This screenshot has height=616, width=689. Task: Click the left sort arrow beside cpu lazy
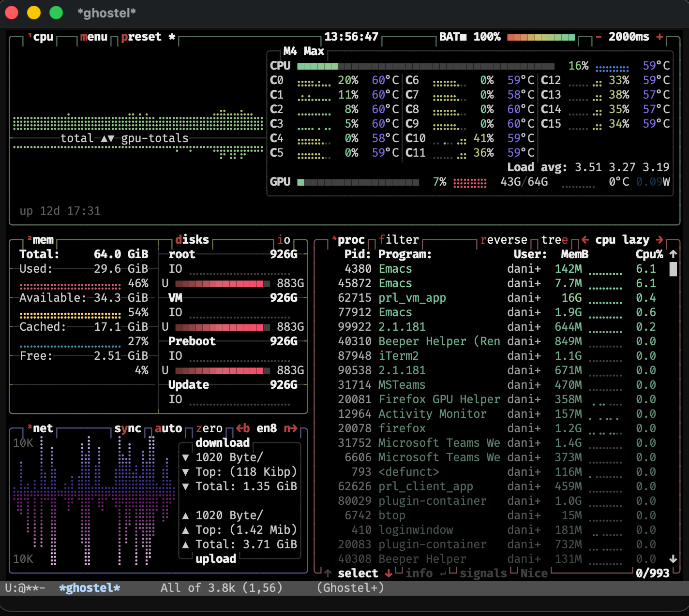585,240
